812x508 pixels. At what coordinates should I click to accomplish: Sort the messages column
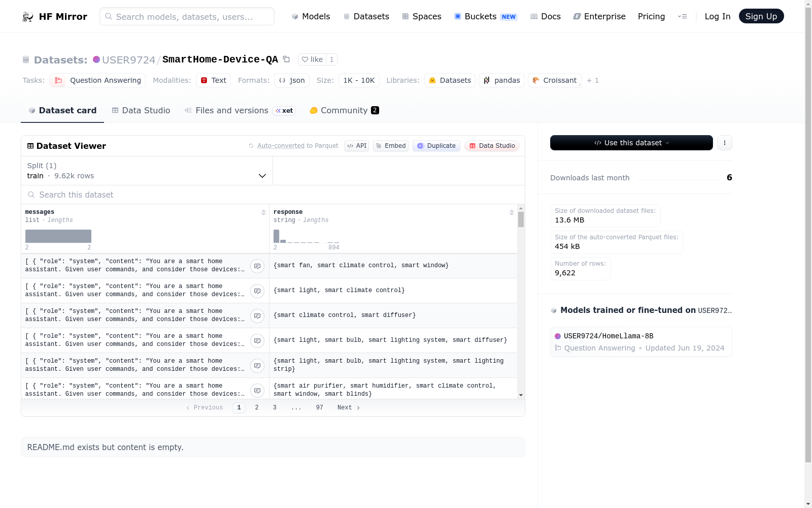tap(263, 212)
